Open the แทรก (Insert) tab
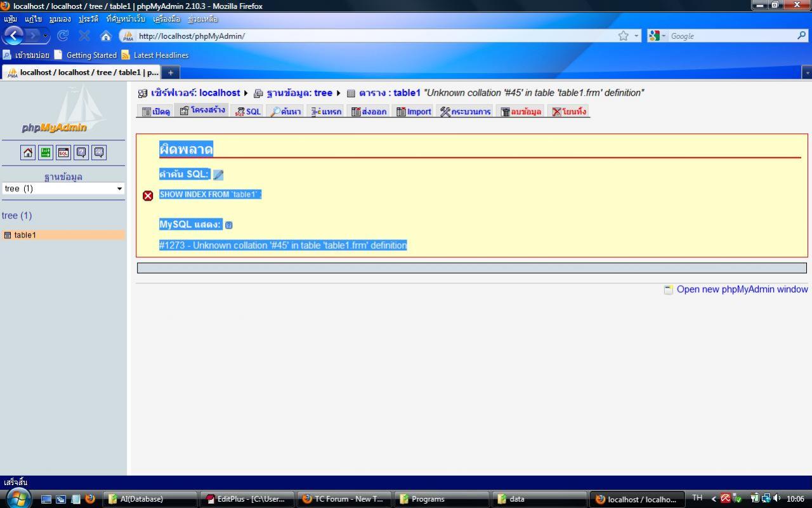The image size is (812, 508). (x=326, y=112)
